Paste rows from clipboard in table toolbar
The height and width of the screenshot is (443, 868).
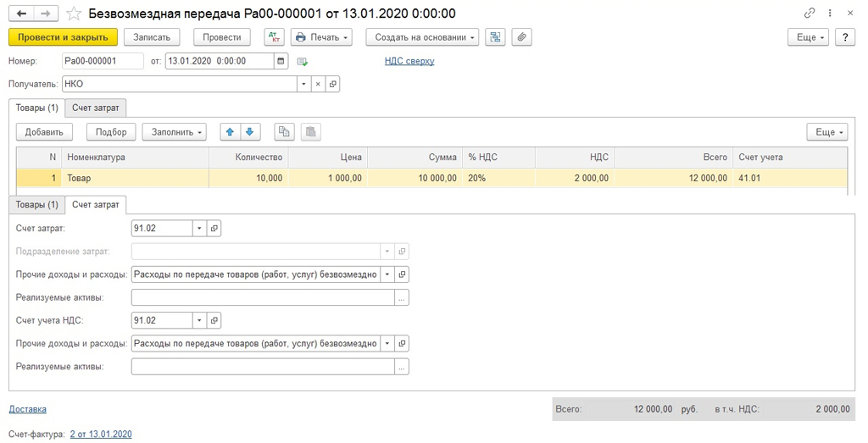pyautogui.click(x=310, y=131)
